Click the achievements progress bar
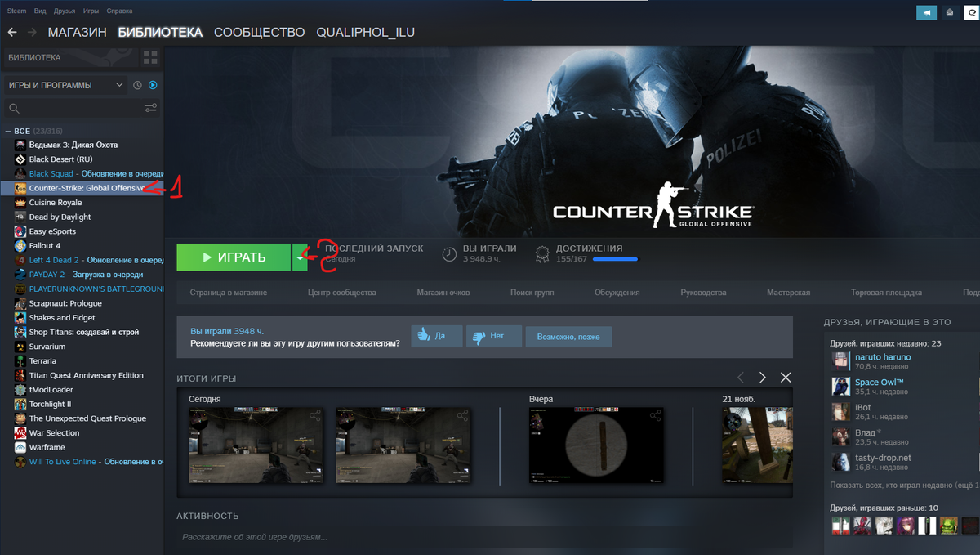This screenshot has width=980, height=555. coord(615,258)
